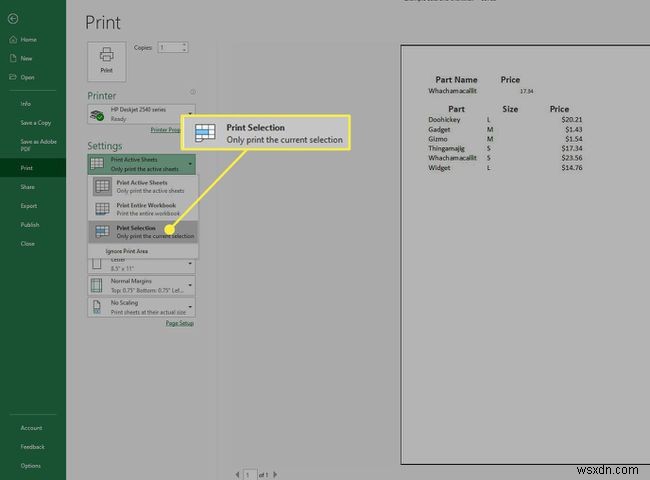Click the "Size" column header in preview
This screenshot has width=650, height=480.
(510, 109)
